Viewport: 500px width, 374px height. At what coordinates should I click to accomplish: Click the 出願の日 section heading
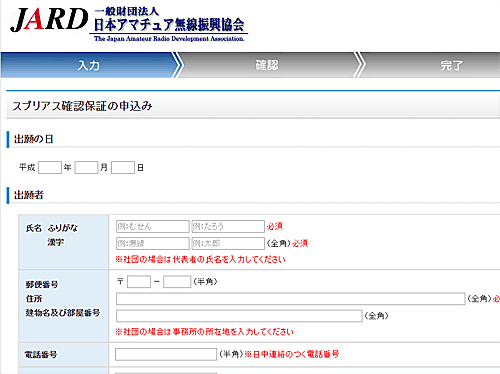tap(33, 139)
